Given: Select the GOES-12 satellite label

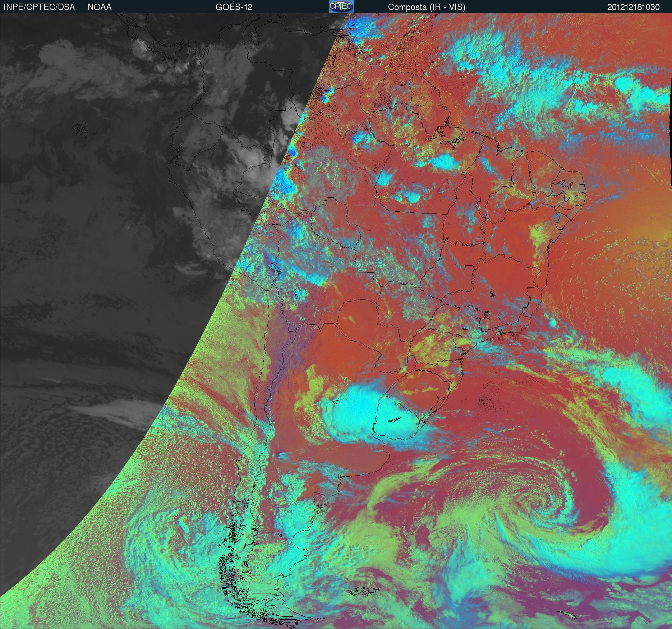Looking at the screenshot, I should (x=234, y=7).
